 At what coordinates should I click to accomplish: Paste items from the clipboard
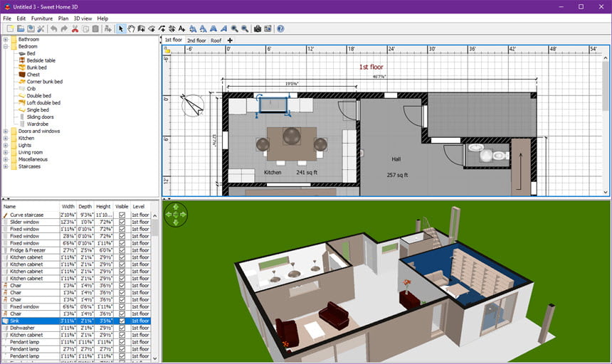[95, 28]
